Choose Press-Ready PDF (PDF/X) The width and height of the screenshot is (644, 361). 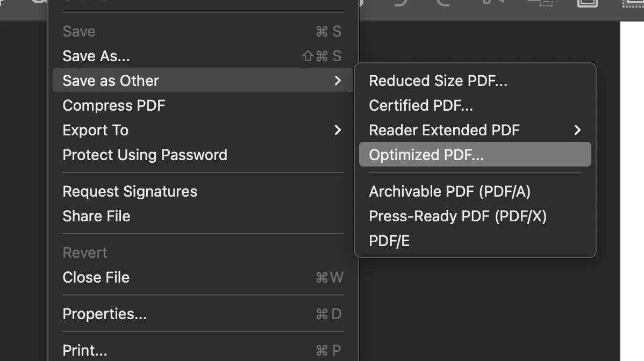click(x=475, y=216)
